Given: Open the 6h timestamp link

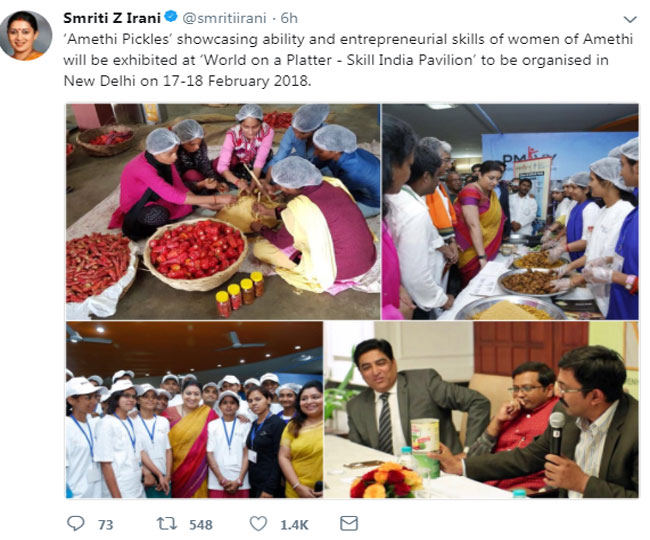Looking at the screenshot, I should click(x=289, y=18).
